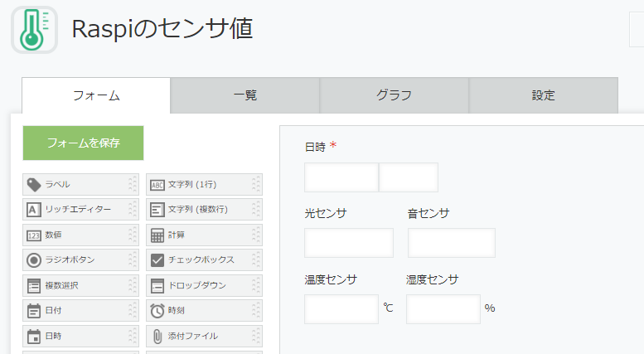The height and width of the screenshot is (354, 644).
Task: Click the 時刻 field label
Action: point(177,310)
